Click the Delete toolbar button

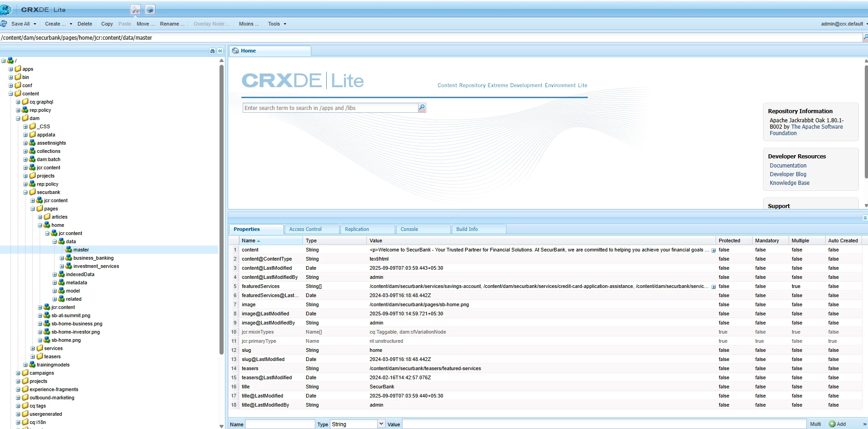[85, 24]
